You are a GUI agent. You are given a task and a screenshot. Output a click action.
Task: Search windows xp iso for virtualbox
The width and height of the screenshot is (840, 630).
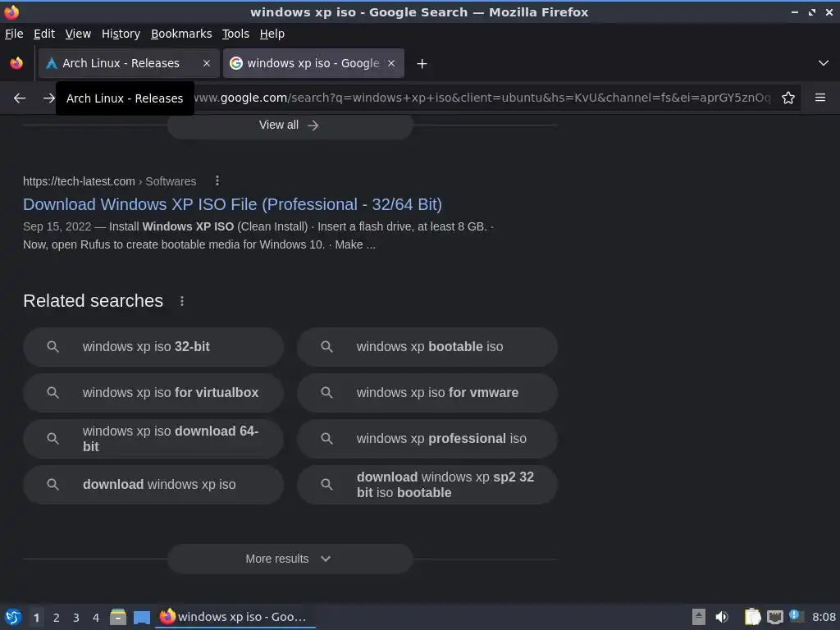coord(153,393)
